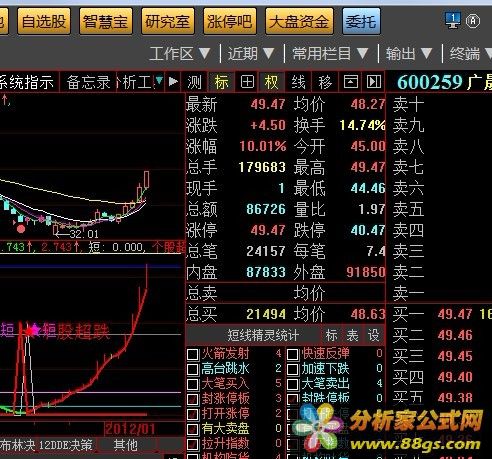Toggle the 权 price adjustment icon
The image size is (492, 459).
[x=271, y=82]
